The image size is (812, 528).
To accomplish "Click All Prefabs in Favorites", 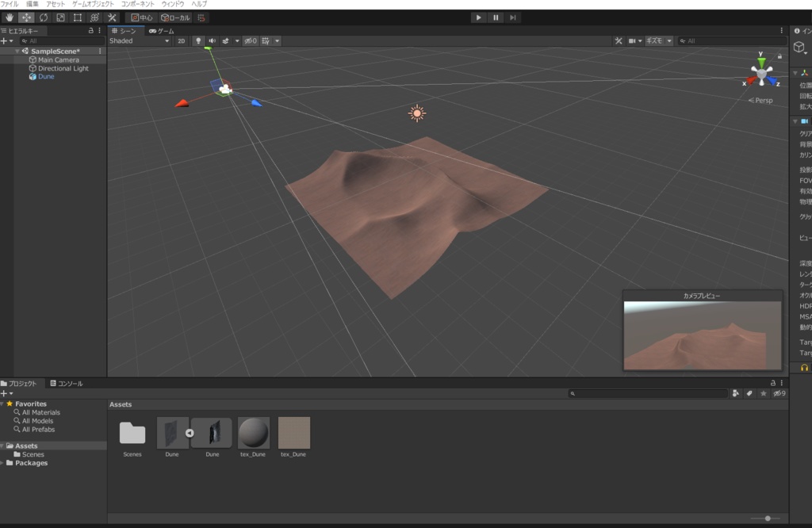I will 38,429.
